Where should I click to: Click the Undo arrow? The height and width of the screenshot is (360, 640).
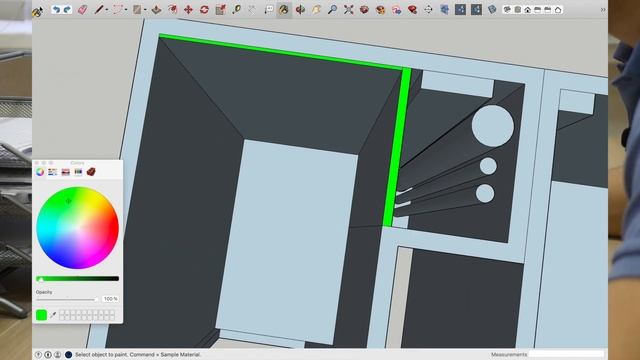pos(57,9)
